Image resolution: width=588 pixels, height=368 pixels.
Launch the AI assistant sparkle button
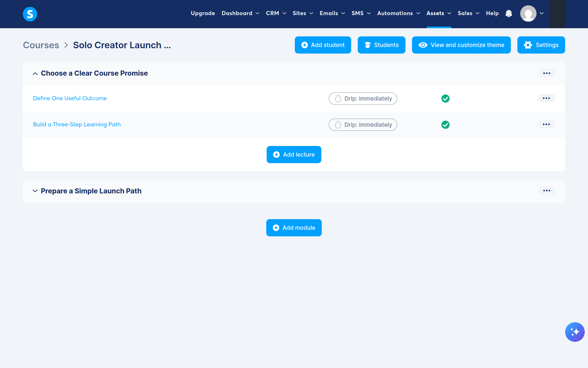pos(575,332)
